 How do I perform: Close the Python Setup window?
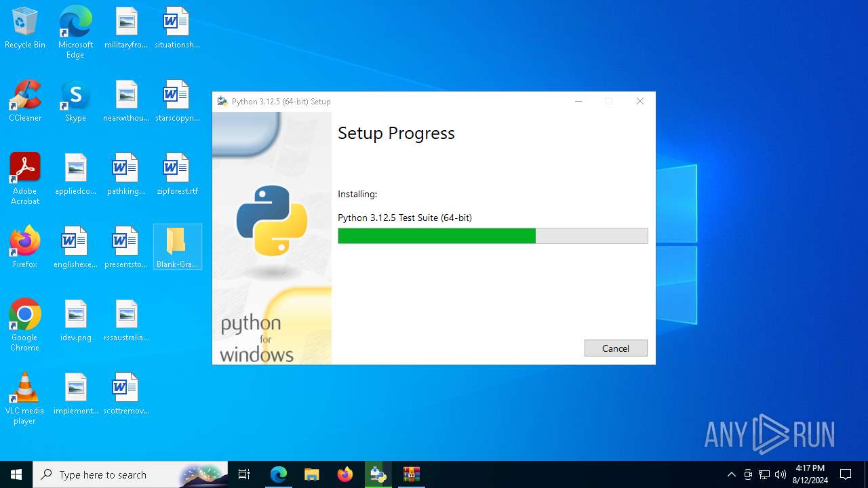[639, 101]
